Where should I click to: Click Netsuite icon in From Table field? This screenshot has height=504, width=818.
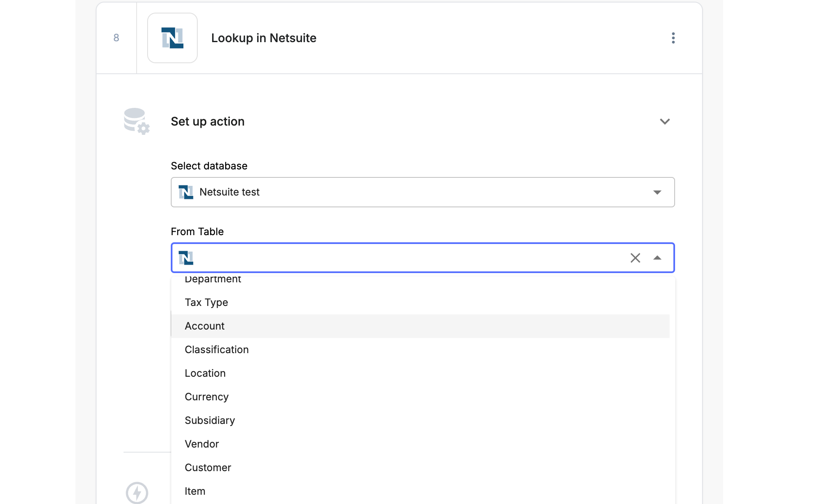(186, 258)
